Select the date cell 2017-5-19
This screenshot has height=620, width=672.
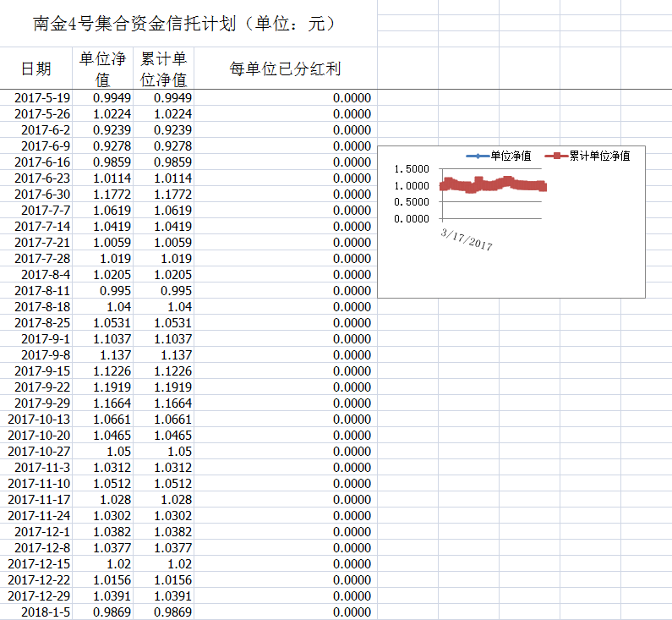tap(43, 98)
